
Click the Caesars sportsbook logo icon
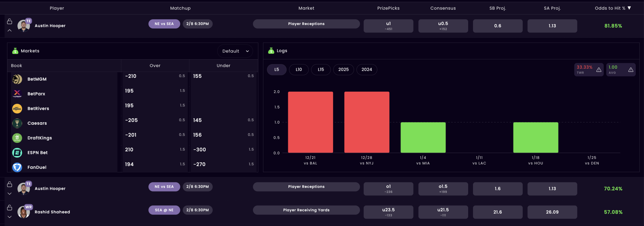(17, 123)
